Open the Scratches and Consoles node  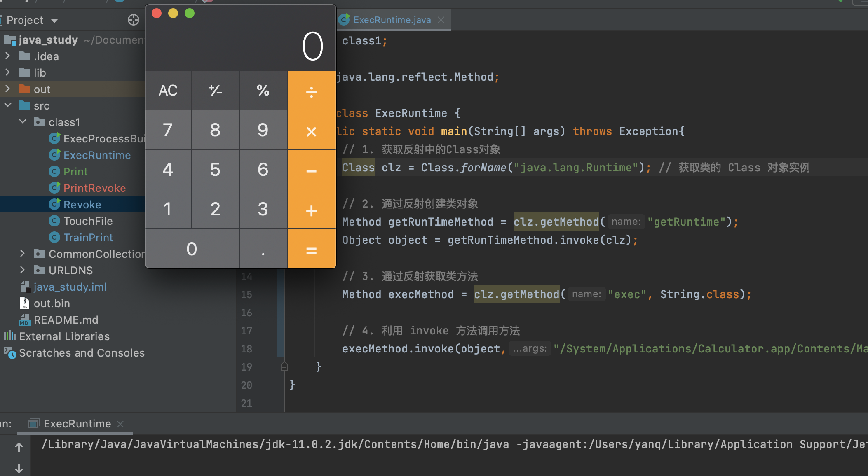pos(82,353)
